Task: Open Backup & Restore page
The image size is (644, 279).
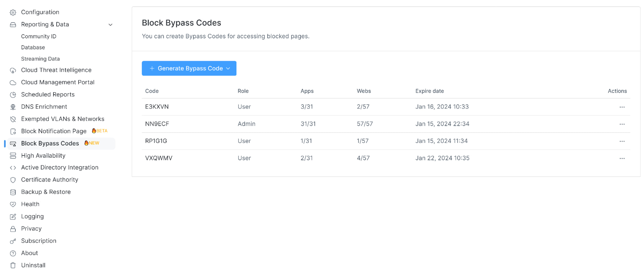Action: coord(46,192)
